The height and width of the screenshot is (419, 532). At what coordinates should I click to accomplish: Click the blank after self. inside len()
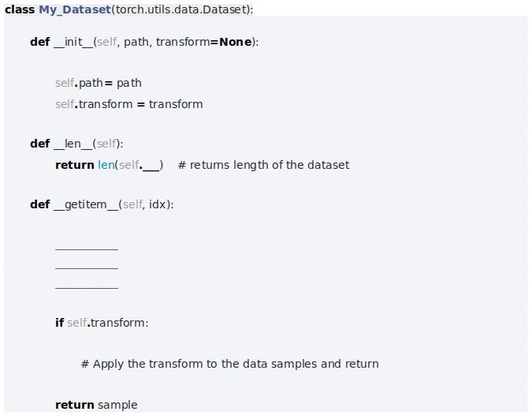tap(151, 165)
